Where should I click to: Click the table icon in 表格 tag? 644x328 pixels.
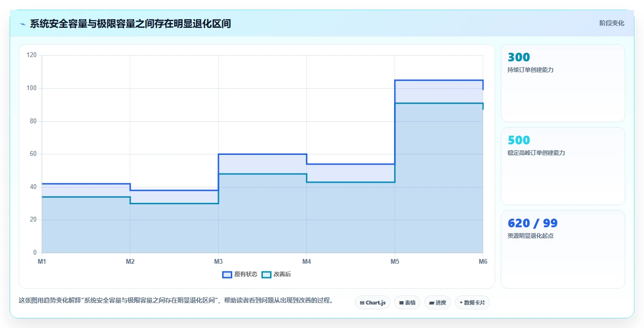[x=401, y=303]
